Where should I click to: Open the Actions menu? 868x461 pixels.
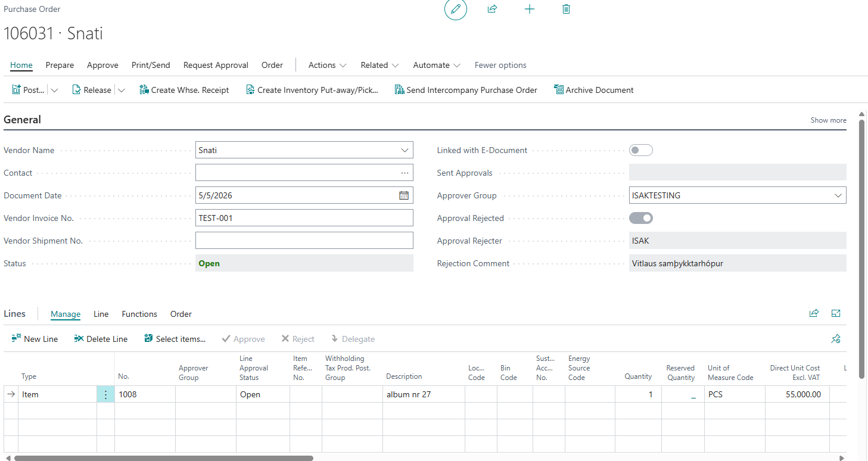(x=327, y=65)
